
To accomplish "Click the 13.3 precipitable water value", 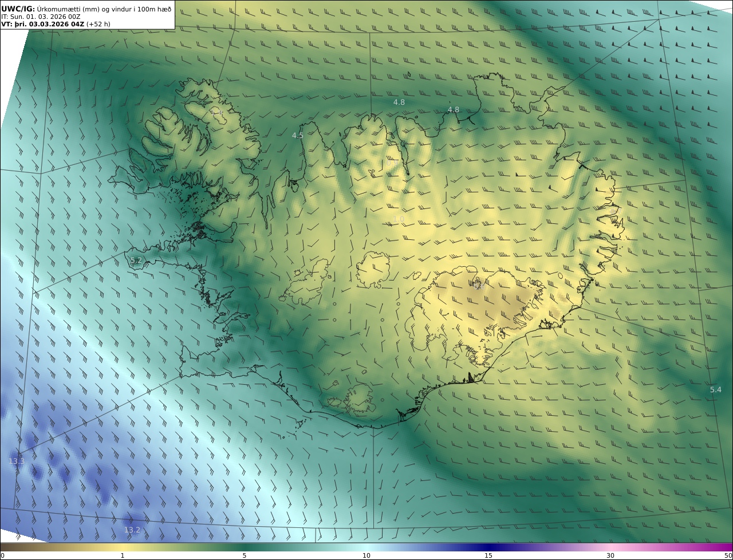I will tap(17, 461).
